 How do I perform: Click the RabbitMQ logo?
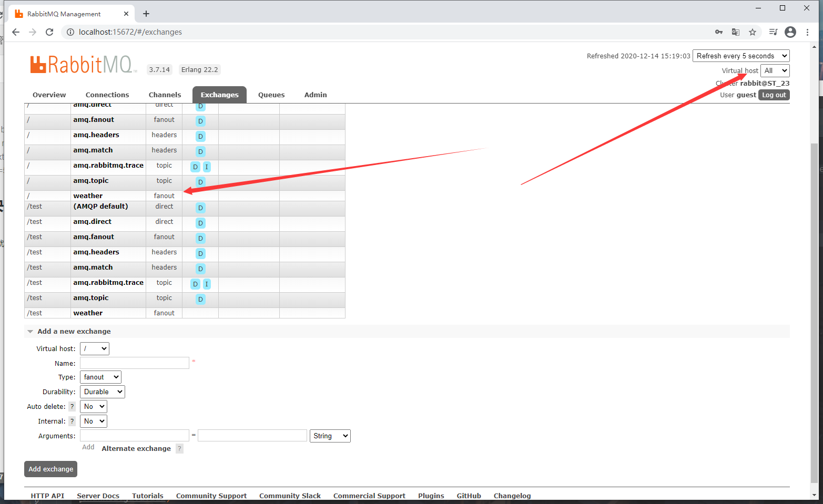83,65
